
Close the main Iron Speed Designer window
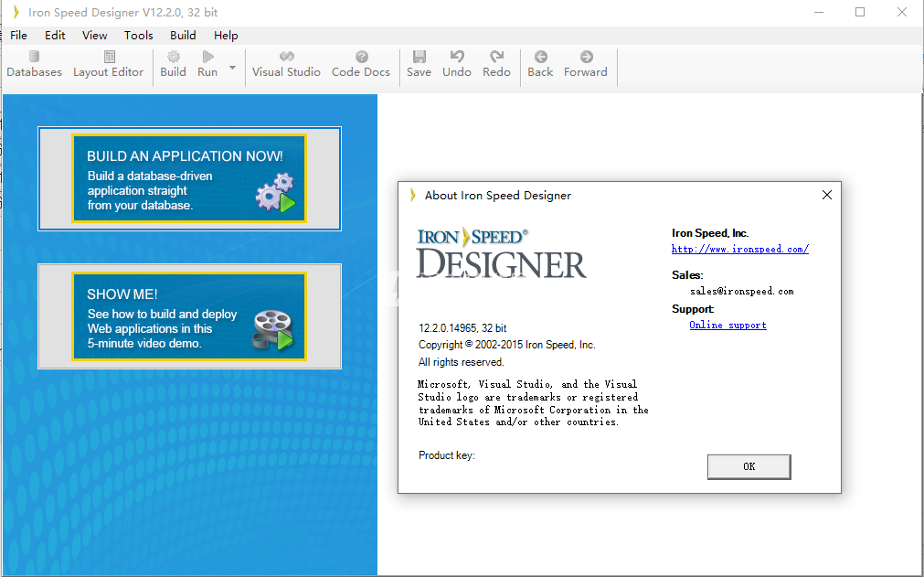point(901,13)
